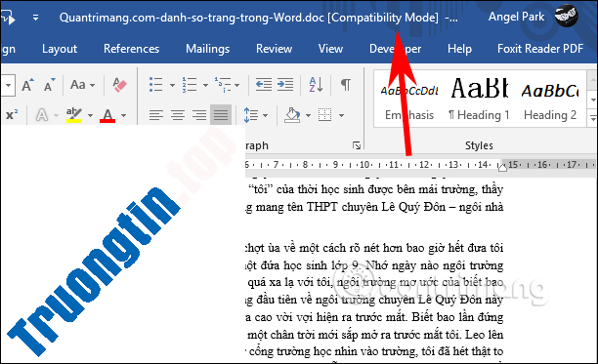Click the Decrease Indent icon

tap(264, 85)
